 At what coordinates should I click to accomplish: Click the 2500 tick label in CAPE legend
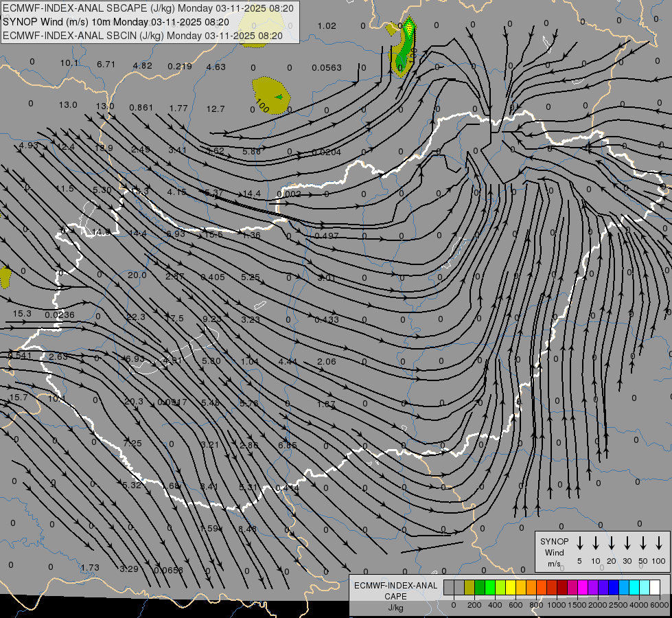tap(618, 605)
